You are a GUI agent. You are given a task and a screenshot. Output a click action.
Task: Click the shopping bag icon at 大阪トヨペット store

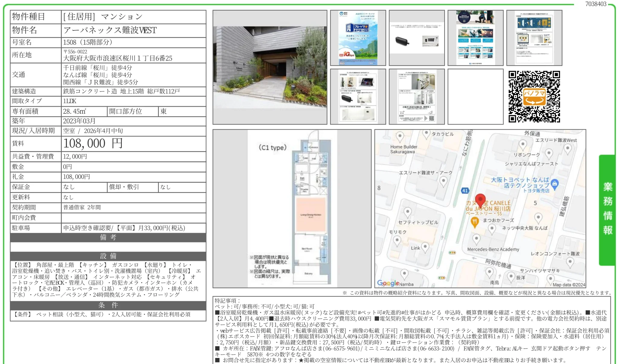[555, 184]
